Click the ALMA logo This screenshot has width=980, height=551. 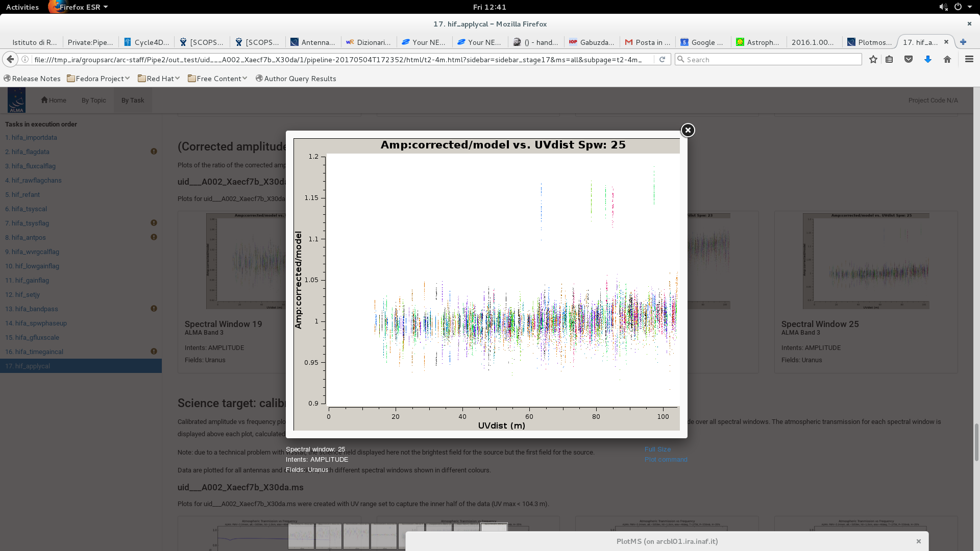16,100
